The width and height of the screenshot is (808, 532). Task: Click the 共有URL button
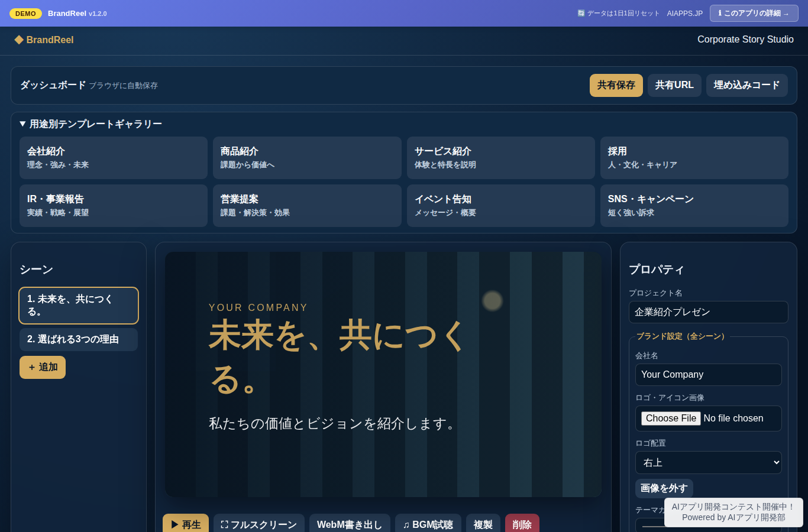point(674,85)
